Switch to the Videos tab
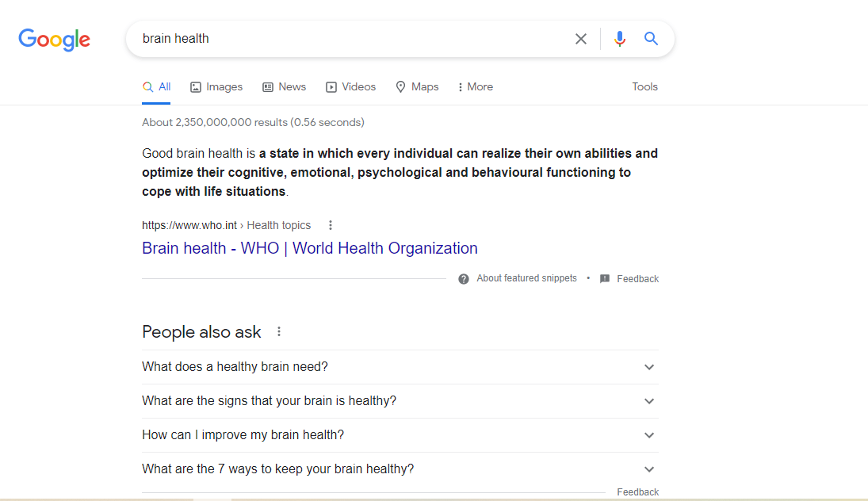The width and height of the screenshot is (868, 501). pyautogui.click(x=350, y=87)
